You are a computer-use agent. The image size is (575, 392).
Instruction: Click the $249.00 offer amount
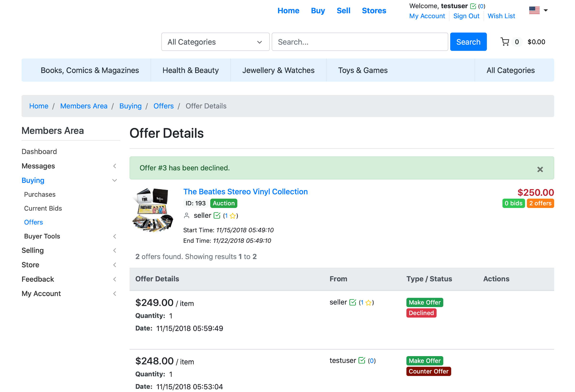154,302
